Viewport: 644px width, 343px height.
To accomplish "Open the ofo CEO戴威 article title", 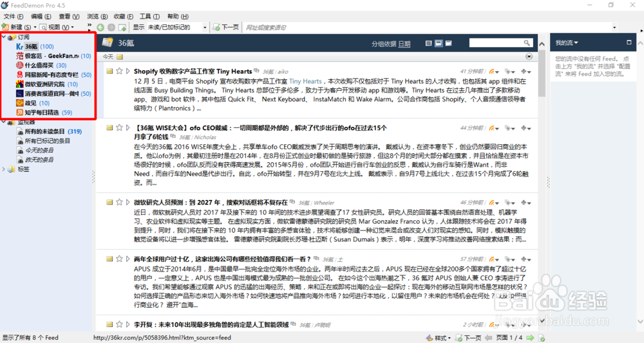I will pos(260,132).
